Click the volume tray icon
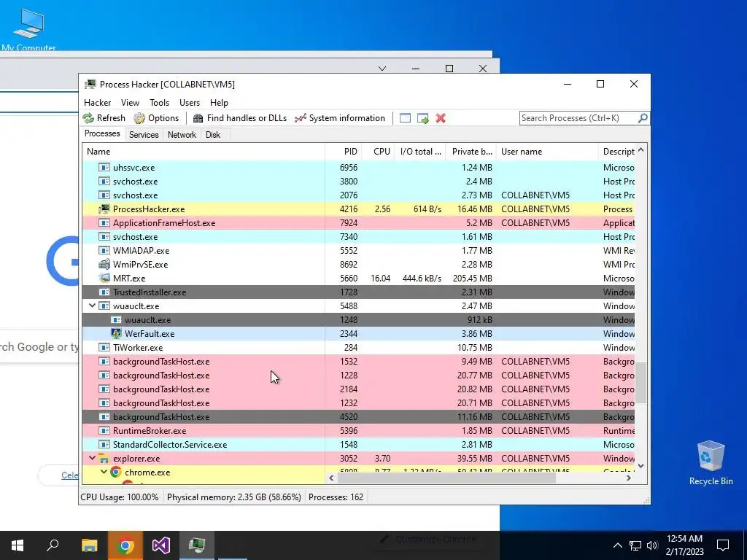Viewport: 747px width, 560px height. (652, 545)
